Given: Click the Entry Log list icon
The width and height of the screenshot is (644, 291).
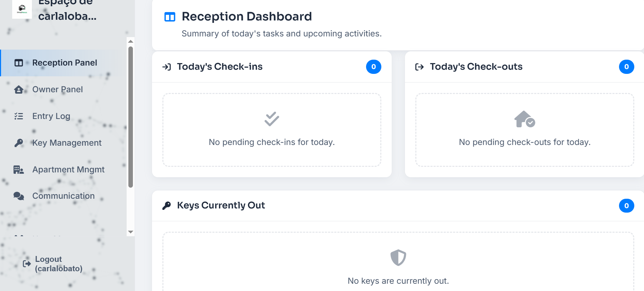Looking at the screenshot, I should coord(19,116).
